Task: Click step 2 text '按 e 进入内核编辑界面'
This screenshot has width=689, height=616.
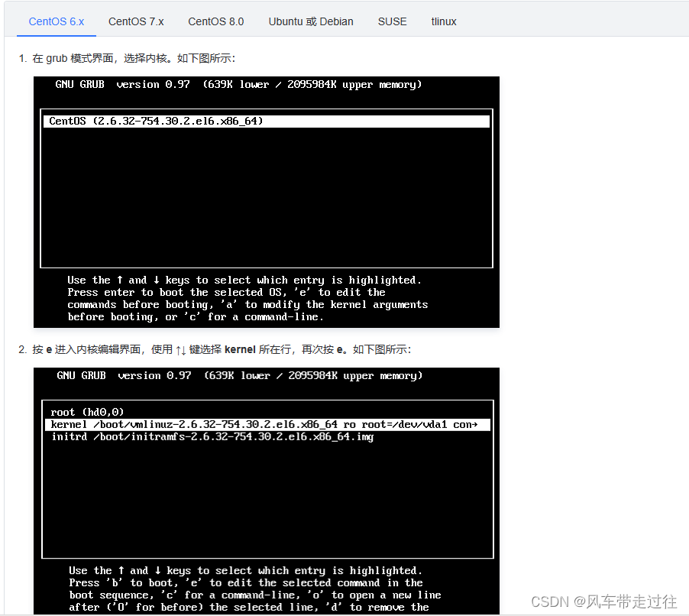Action: (x=86, y=349)
